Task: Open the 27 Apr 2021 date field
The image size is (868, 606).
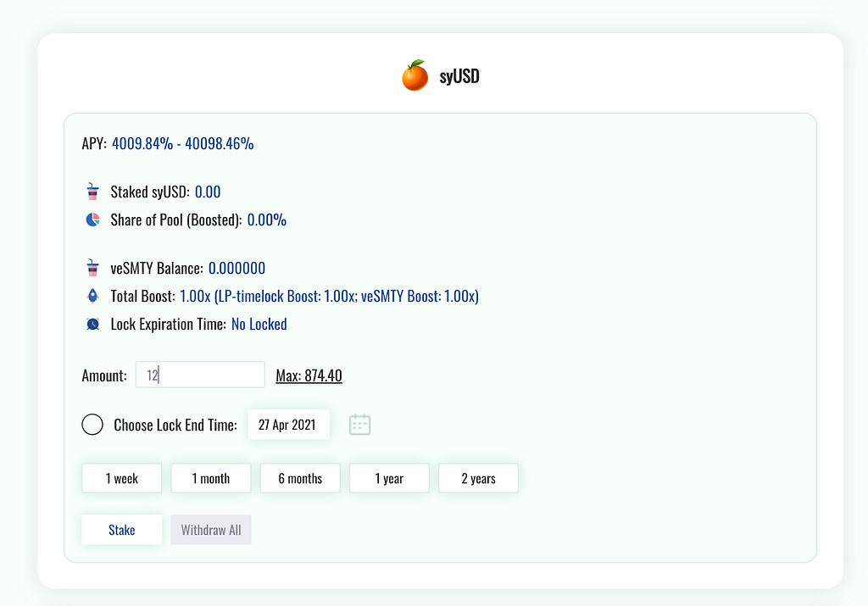Action: tap(289, 425)
